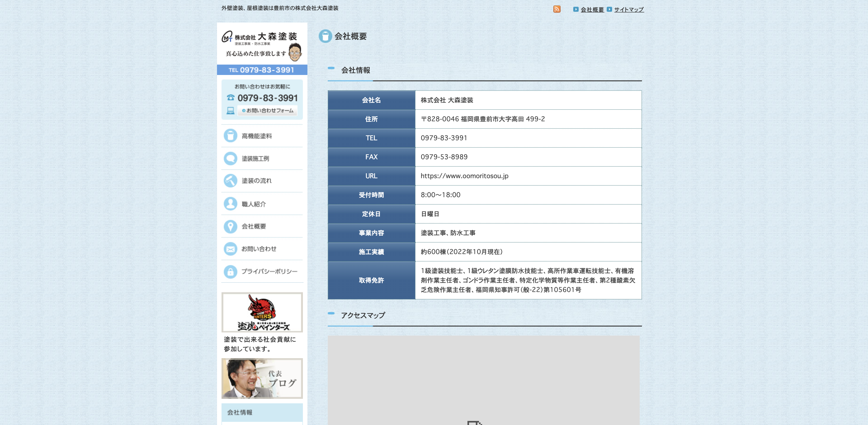This screenshot has width=868, height=425.
Task: Click the envelope icon for お問い合わせ
Action: tap(231, 249)
